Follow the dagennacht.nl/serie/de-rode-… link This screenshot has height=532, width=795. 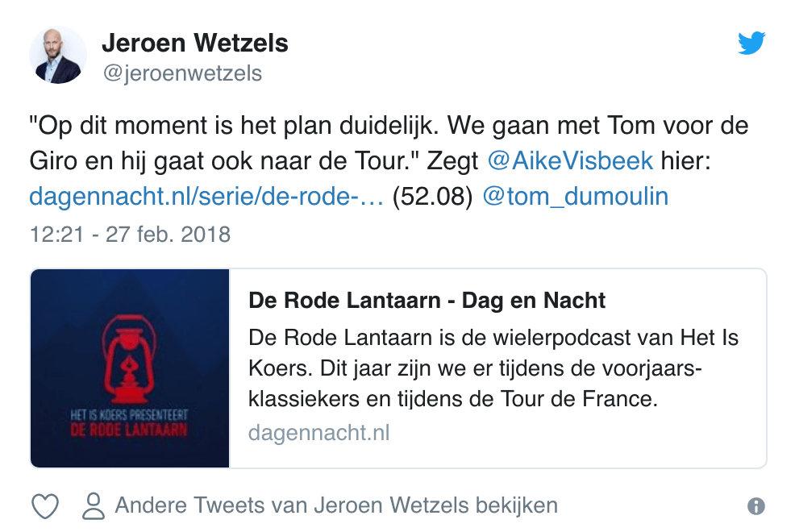point(206,197)
